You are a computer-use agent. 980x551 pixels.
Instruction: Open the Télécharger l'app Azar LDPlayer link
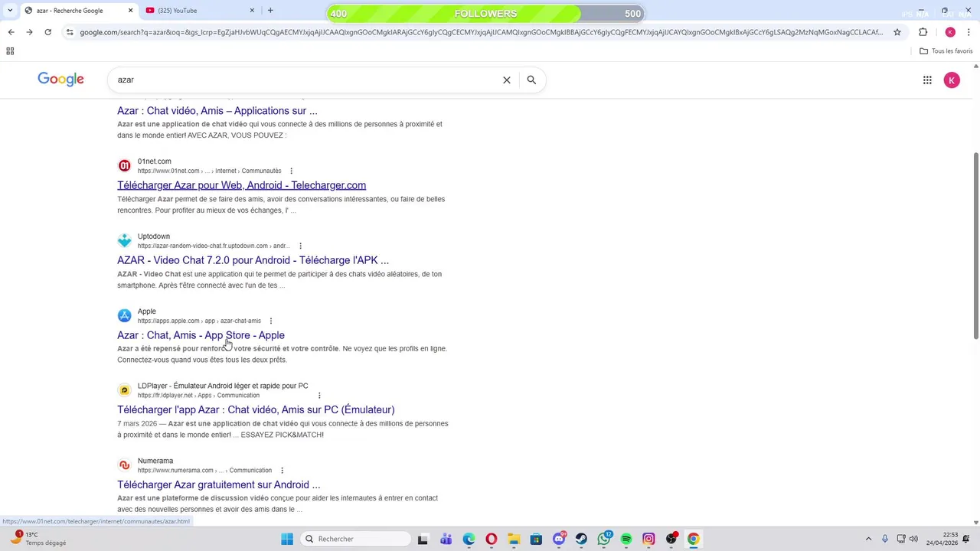point(256,410)
